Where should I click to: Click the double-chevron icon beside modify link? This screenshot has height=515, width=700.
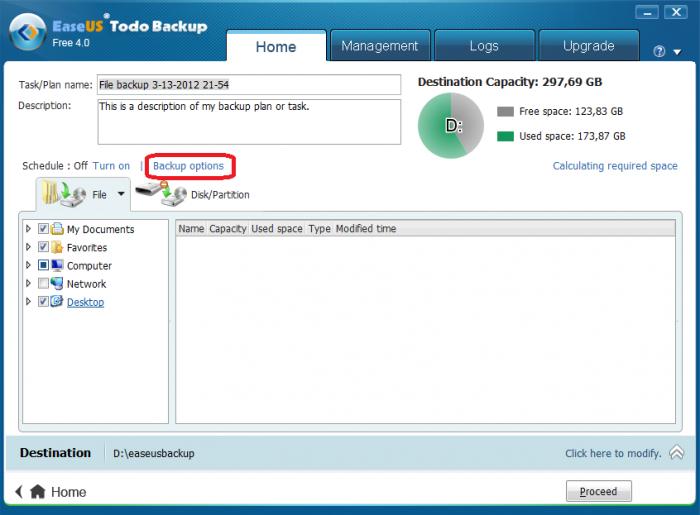click(676, 453)
